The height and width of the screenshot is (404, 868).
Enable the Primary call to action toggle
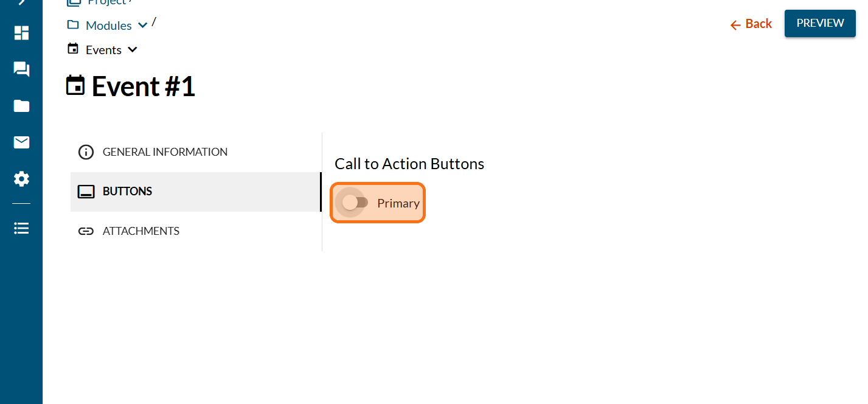coord(355,203)
